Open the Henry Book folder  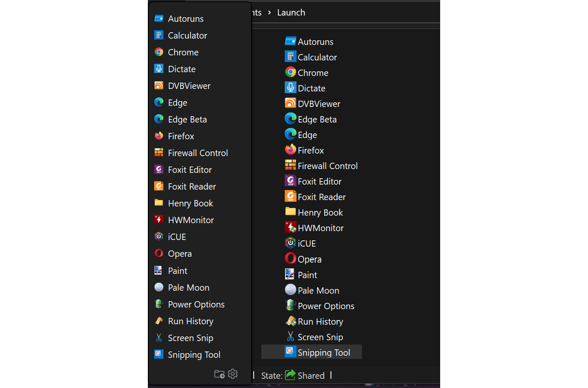320,212
